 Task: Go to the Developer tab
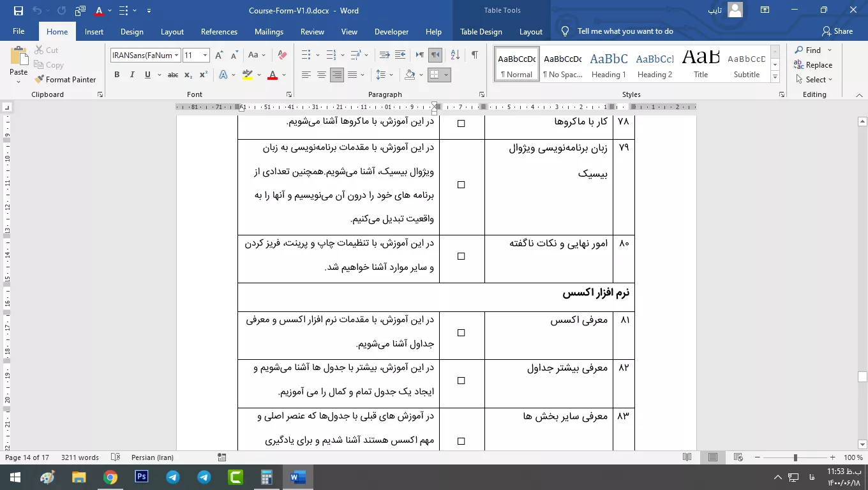point(391,31)
